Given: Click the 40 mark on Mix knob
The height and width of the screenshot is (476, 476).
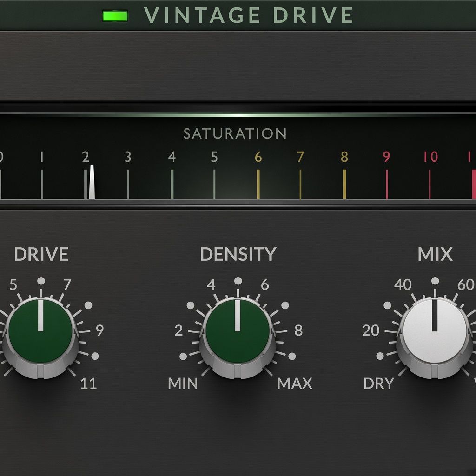Looking at the screenshot, I should [403, 284].
